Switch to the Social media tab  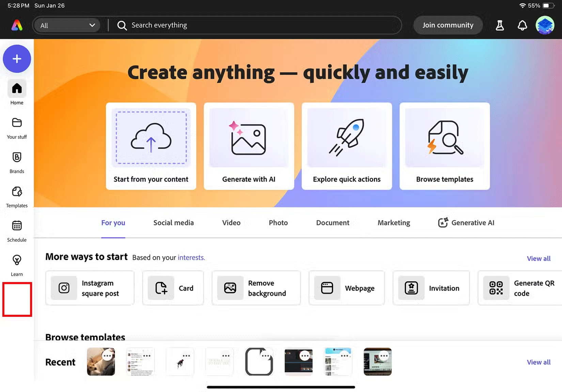coord(173,223)
